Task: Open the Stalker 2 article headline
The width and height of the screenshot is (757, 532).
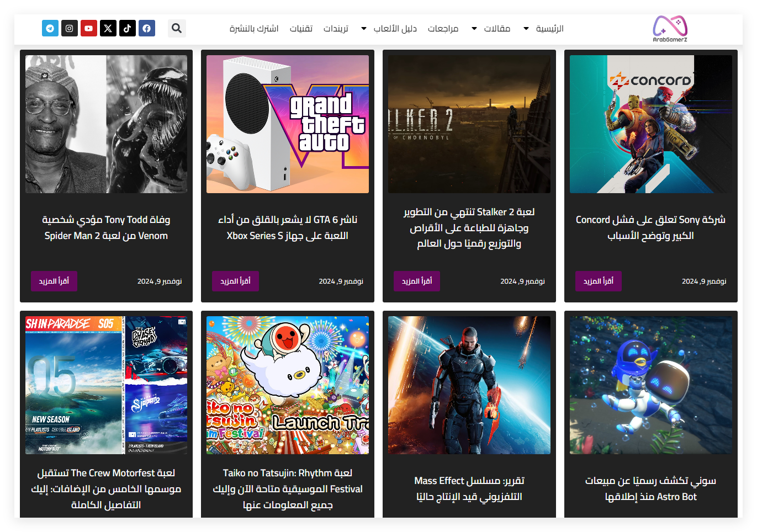Action: [x=469, y=227]
